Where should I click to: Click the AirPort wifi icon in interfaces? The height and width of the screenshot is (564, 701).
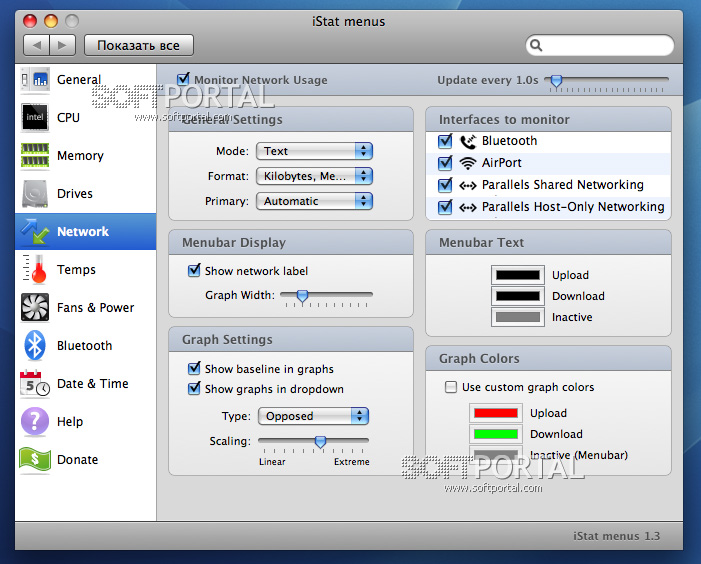pos(468,163)
